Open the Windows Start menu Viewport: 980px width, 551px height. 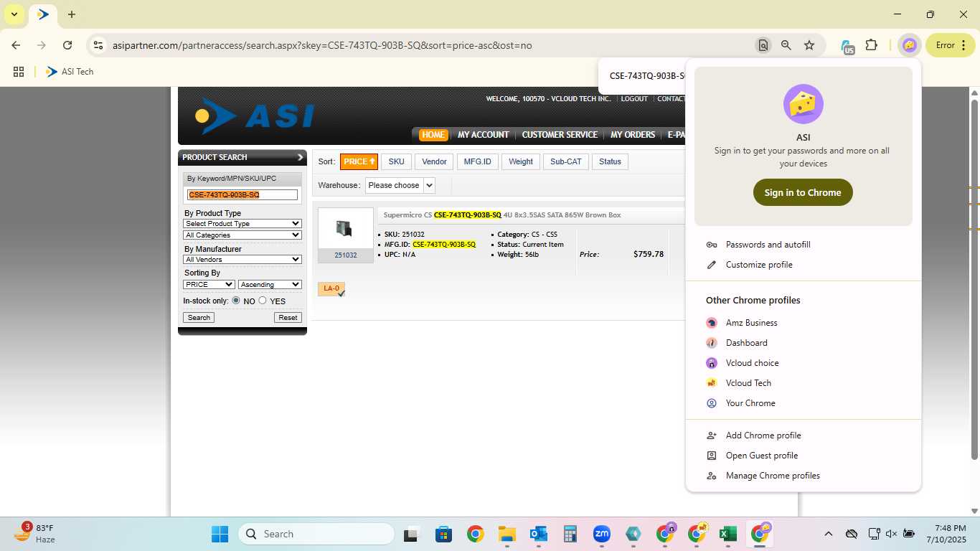click(220, 534)
